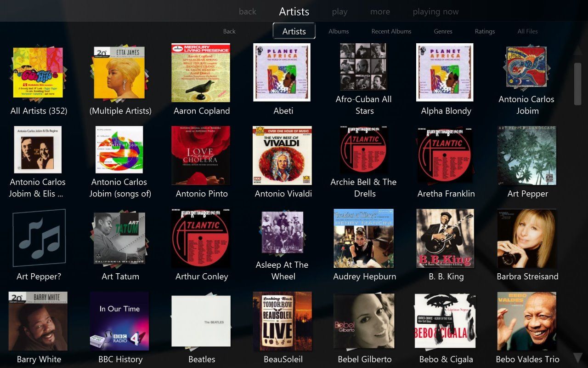Select Aretha Franklin Atlantic cover
The image size is (588, 368).
(x=445, y=155)
